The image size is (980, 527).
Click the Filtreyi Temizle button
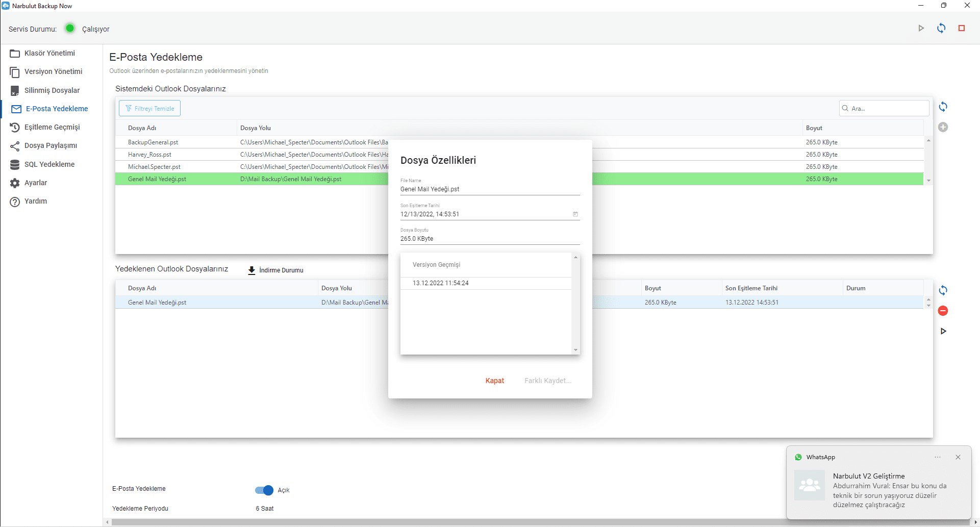pyautogui.click(x=149, y=109)
